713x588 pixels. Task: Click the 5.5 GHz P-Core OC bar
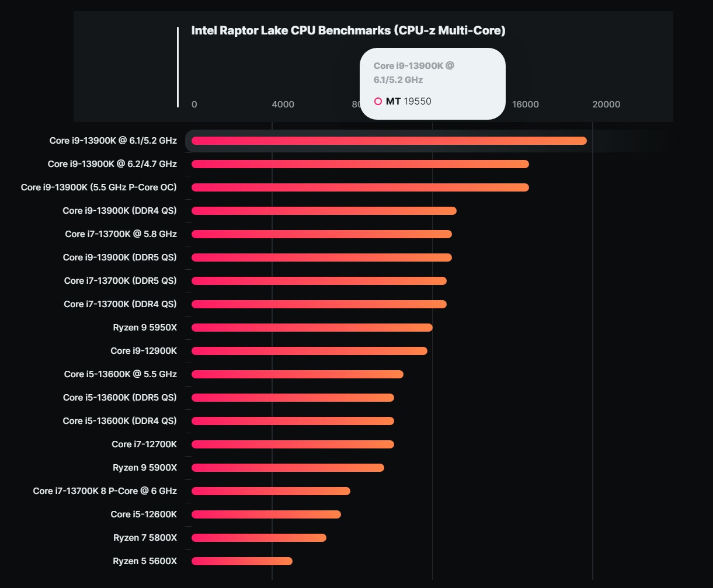[x=360, y=187]
